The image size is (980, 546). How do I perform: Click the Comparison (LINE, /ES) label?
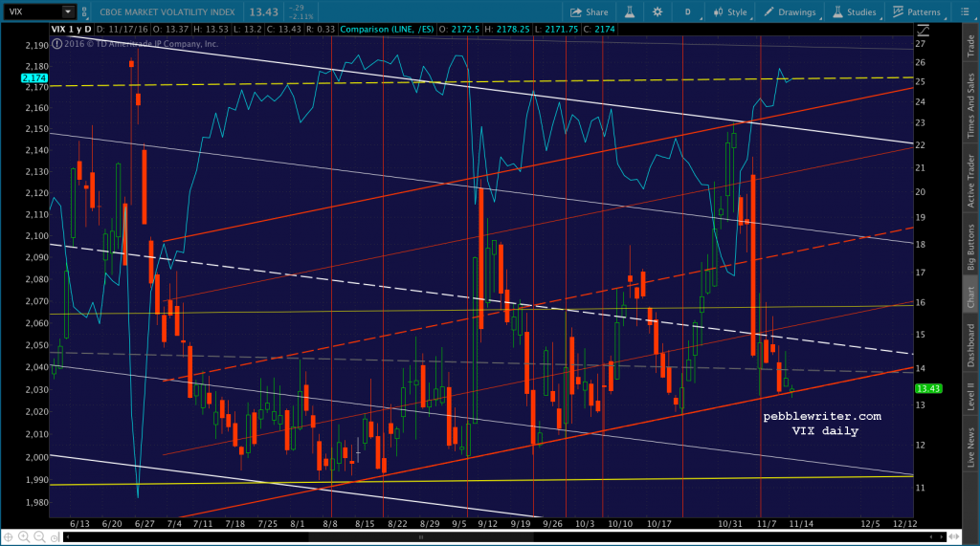(387, 30)
